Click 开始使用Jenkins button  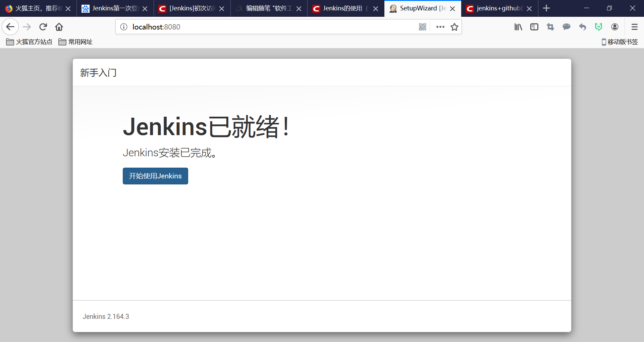point(155,176)
